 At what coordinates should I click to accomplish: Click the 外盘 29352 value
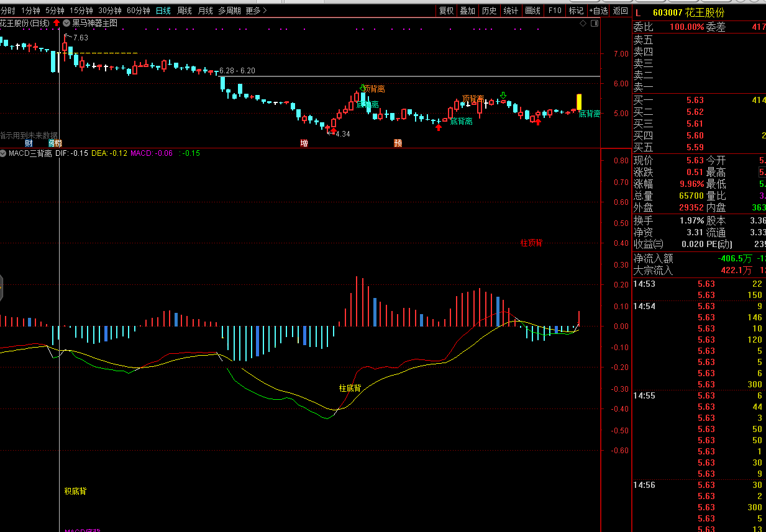[x=691, y=208]
